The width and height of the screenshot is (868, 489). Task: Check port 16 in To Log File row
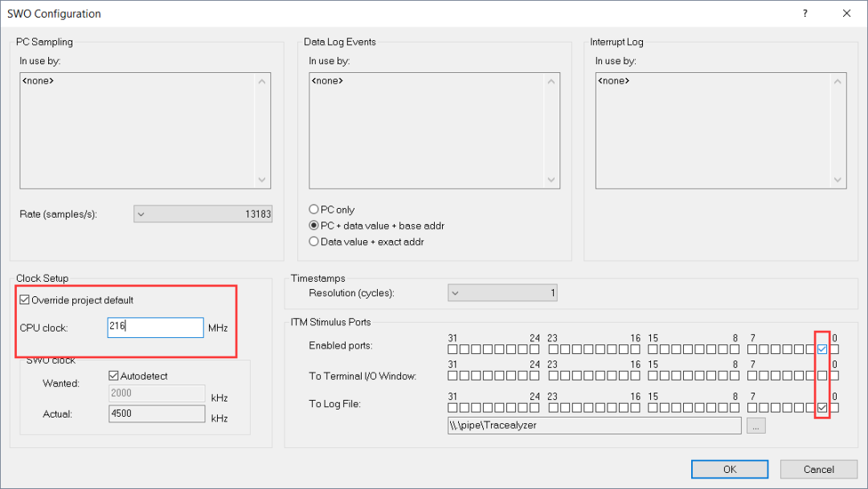click(x=635, y=408)
